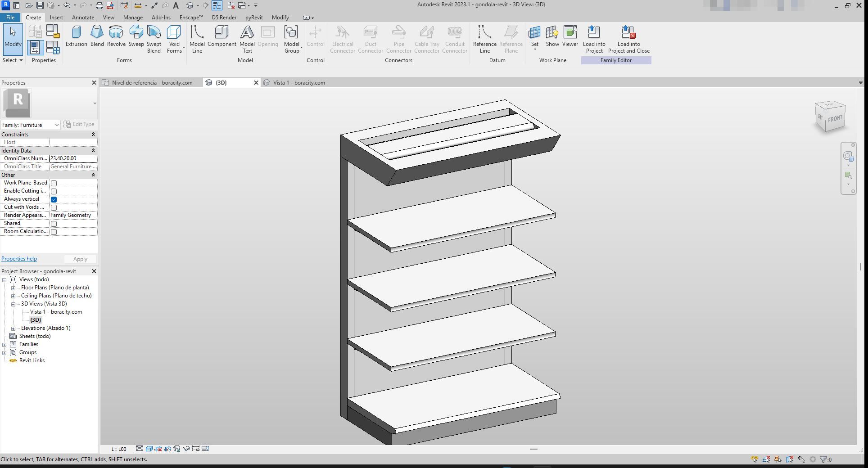Add a Reference Line
The width and height of the screenshot is (868, 468).
point(484,39)
